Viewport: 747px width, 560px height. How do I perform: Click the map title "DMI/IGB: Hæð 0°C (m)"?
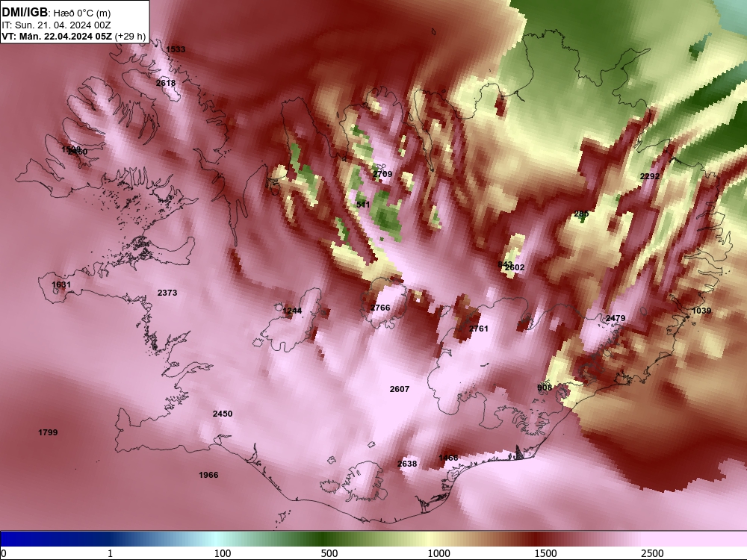56,12
